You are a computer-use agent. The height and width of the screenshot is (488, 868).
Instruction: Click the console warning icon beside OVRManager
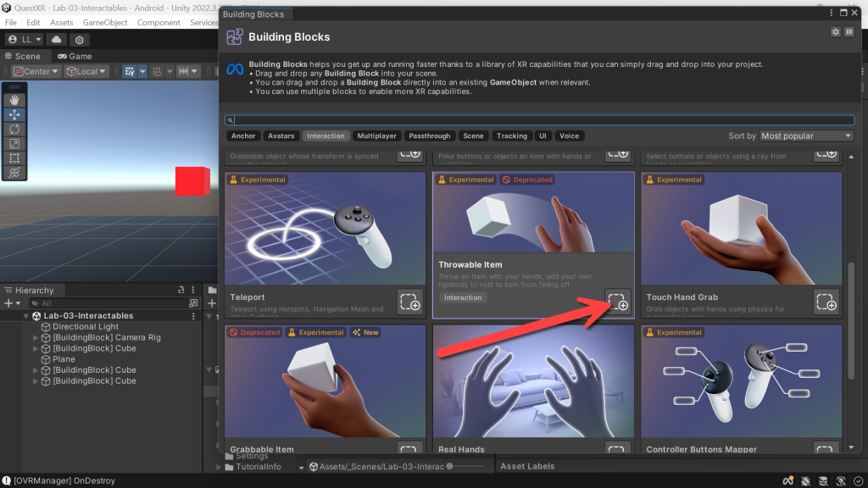(x=6, y=481)
